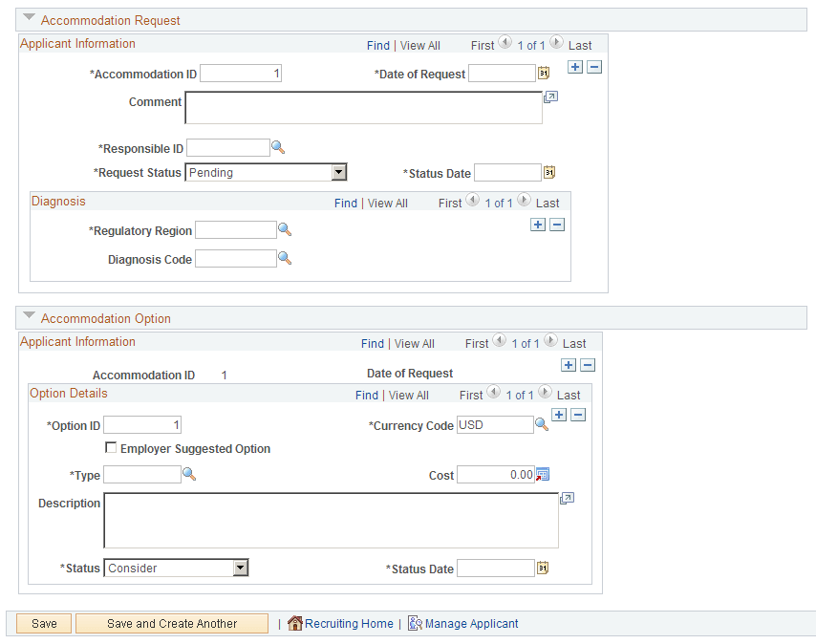The width and height of the screenshot is (816, 644).
Task: Click inside the Accommodation ID field
Action: click(240, 73)
